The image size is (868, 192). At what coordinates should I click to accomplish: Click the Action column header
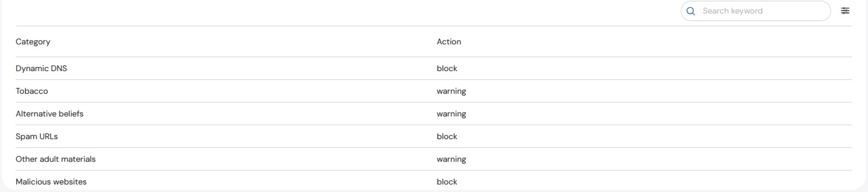coord(448,42)
